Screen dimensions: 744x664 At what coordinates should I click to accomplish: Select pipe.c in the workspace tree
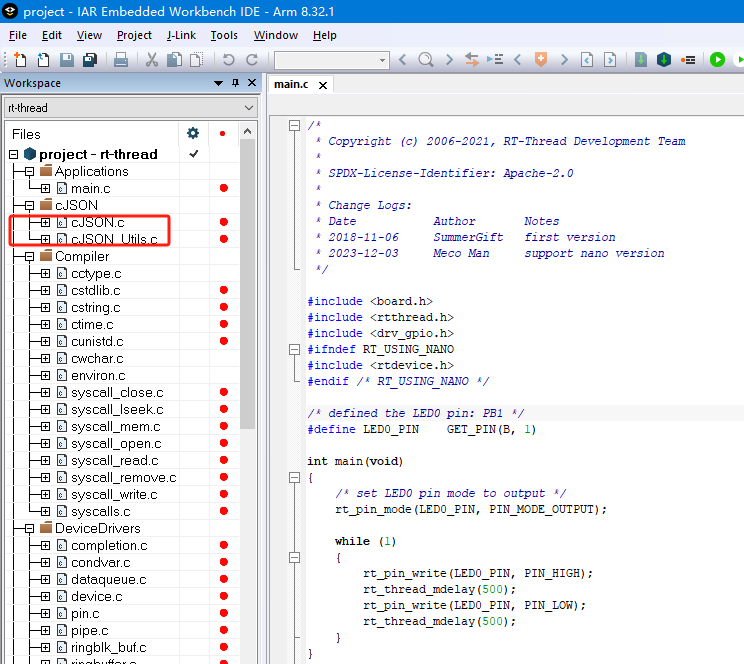(x=90, y=631)
